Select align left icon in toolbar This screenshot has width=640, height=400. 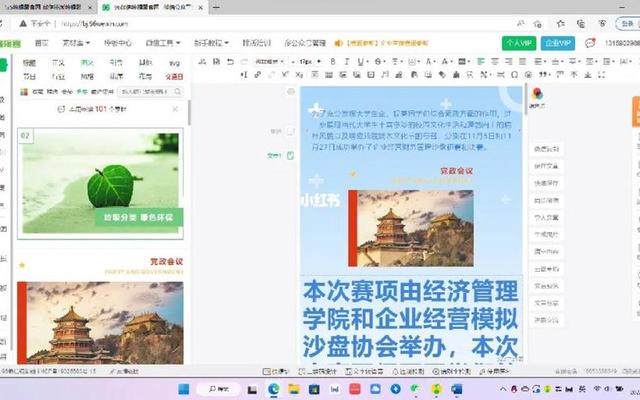[x=481, y=62]
